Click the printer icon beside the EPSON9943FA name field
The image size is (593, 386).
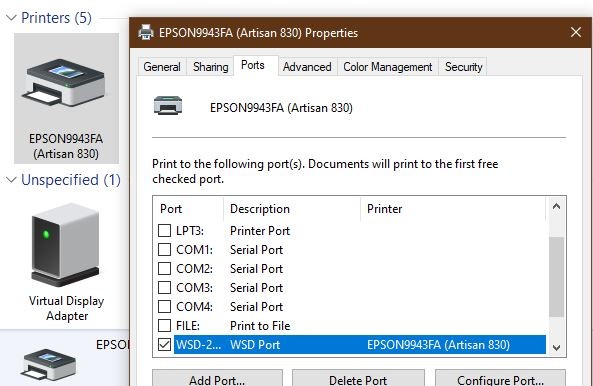168,105
